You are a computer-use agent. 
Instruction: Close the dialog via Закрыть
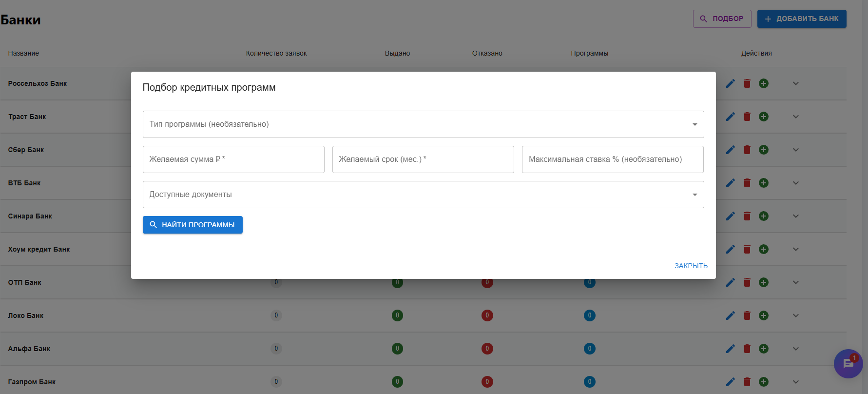click(691, 266)
